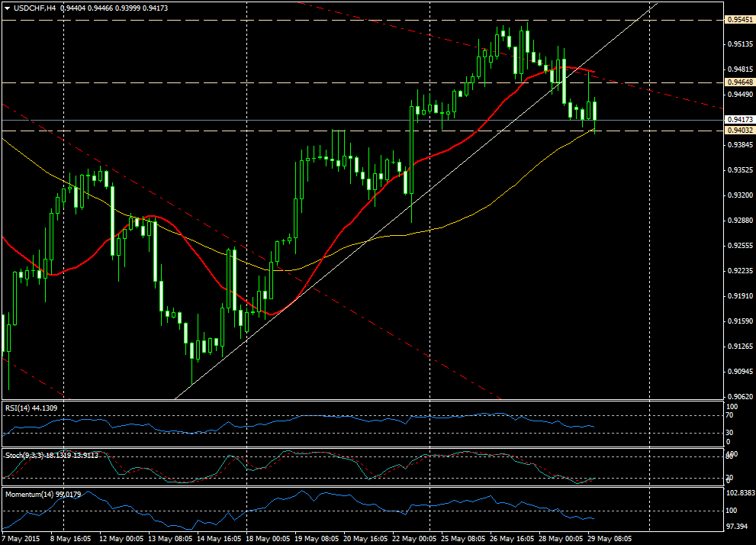Select the 0.95451 price level label
The image size is (756, 545).
(x=738, y=20)
